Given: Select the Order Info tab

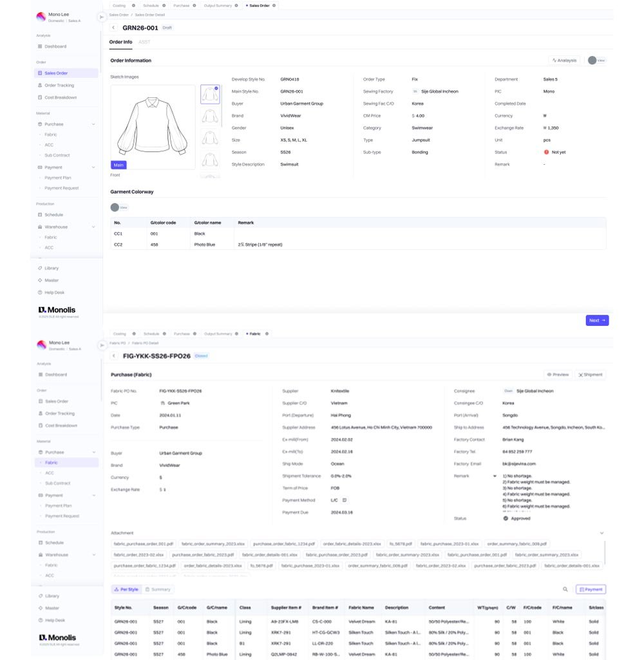Looking at the screenshot, I should [x=120, y=42].
